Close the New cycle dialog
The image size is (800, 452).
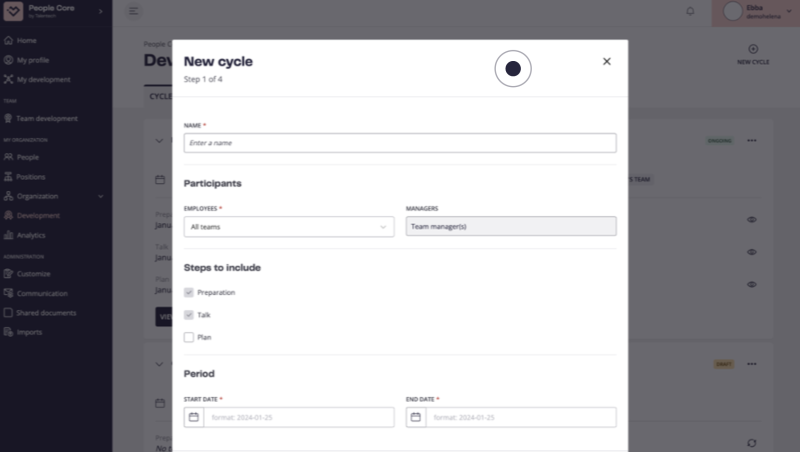click(x=607, y=61)
